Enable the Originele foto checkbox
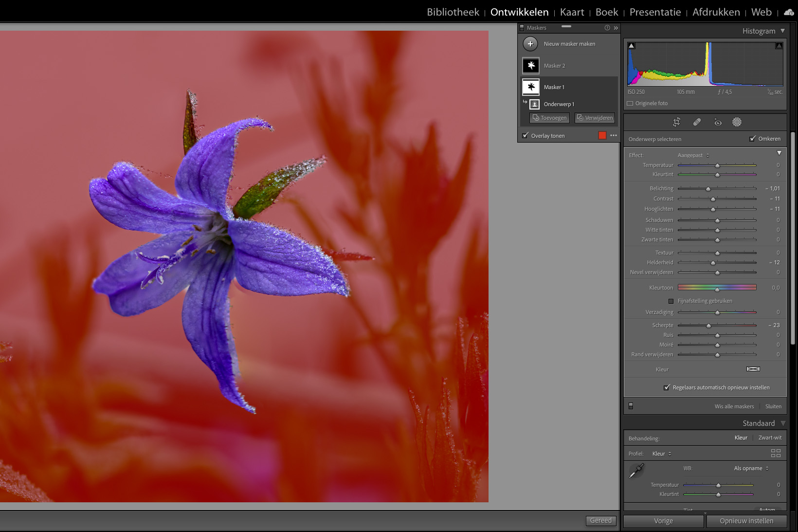 tap(630, 103)
